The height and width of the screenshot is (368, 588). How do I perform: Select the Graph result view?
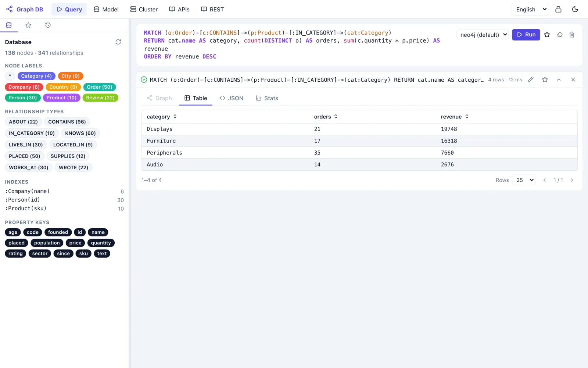point(159,98)
